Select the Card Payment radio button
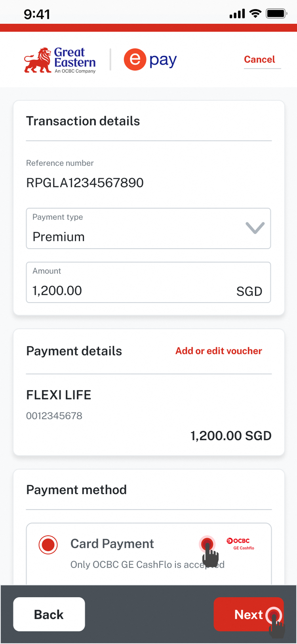Viewport: 297px width, 644px height. [x=48, y=545]
